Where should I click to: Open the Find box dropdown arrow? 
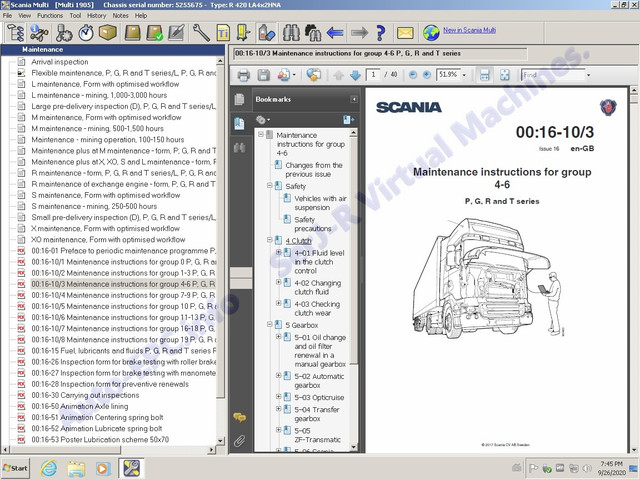coord(588,75)
